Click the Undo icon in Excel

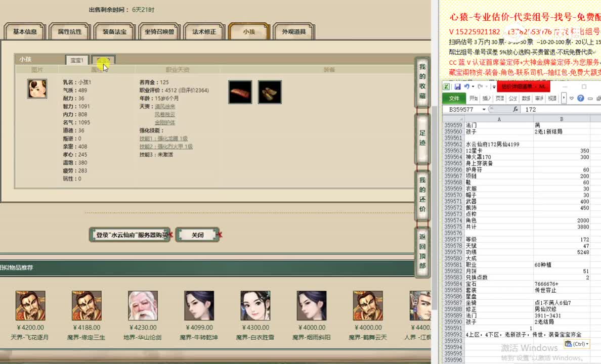click(x=467, y=87)
